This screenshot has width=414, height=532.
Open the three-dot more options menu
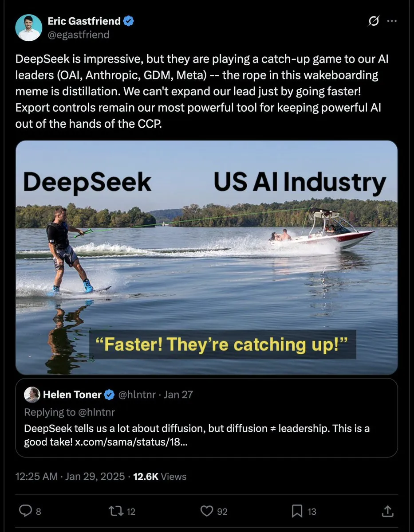click(392, 21)
